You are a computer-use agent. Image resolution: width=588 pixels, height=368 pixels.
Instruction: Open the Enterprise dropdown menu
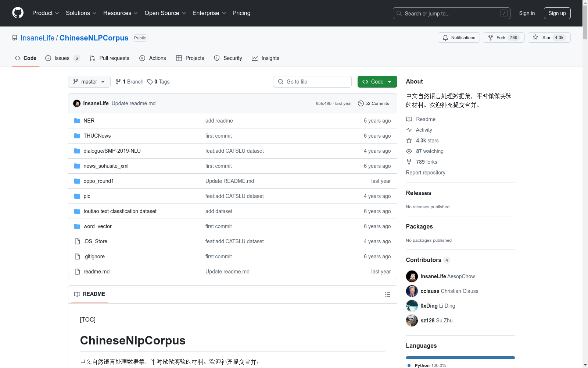(209, 13)
